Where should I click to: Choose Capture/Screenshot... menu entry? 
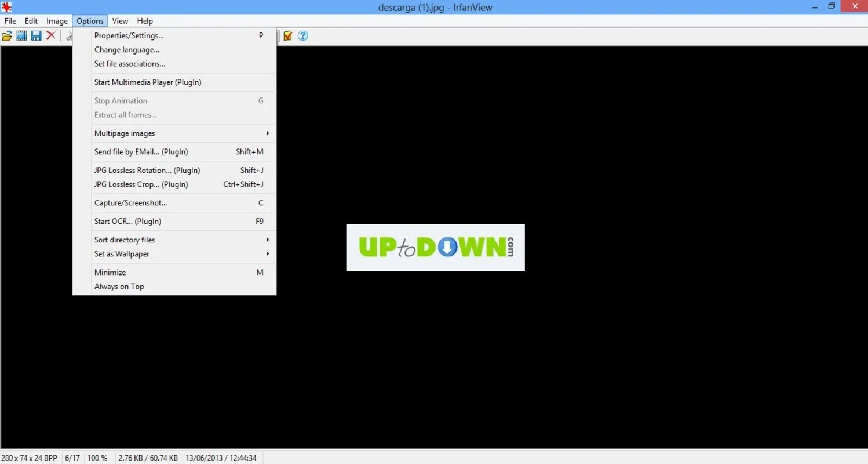(x=183, y=203)
